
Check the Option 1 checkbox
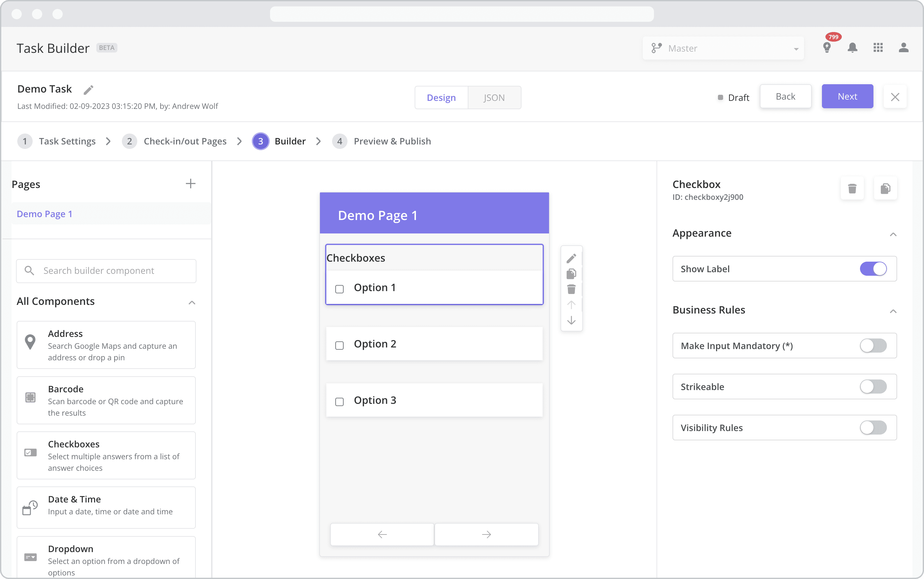pos(339,289)
